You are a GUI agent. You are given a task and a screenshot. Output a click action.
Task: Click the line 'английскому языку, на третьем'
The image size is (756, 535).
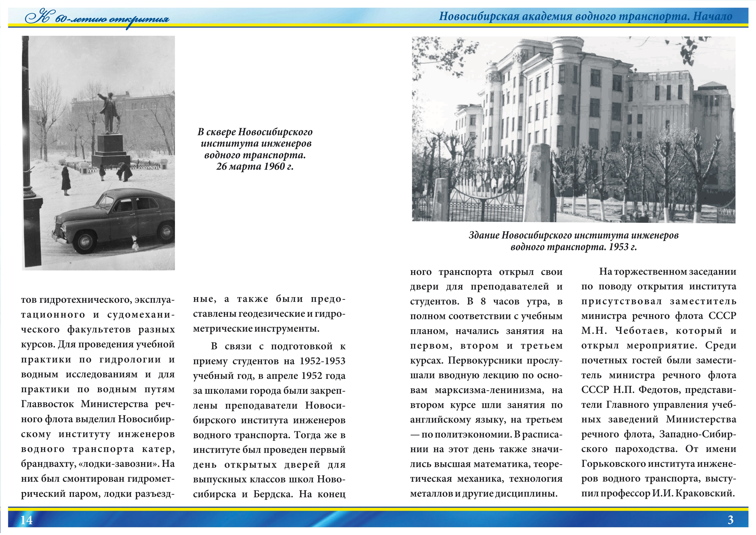486,420
